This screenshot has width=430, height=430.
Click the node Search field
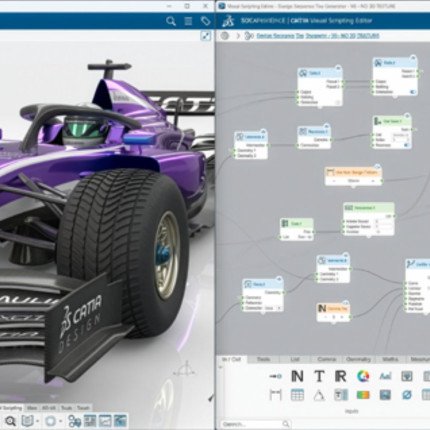pyautogui.click(x=256, y=424)
